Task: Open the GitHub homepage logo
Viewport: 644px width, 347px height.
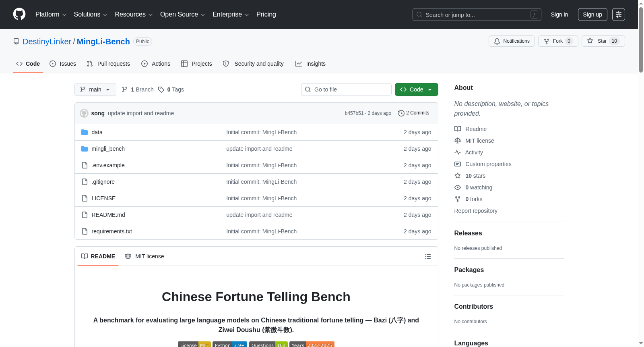Action: point(19,14)
